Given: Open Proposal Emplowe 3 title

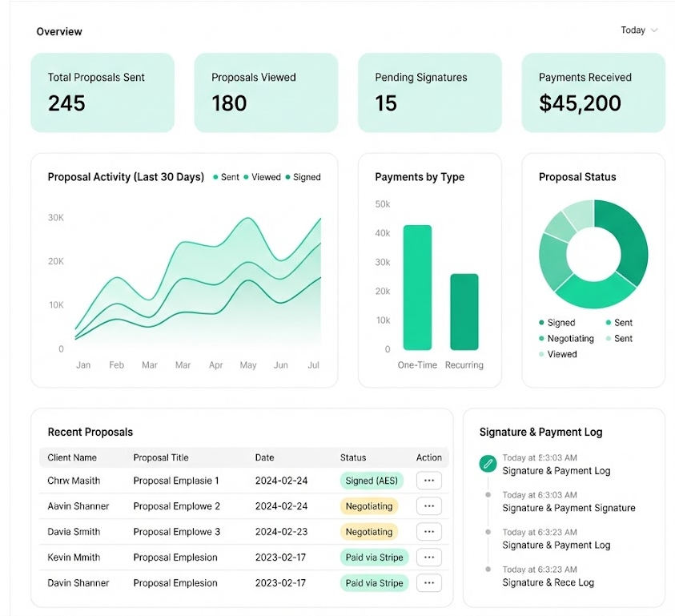Looking at the screenshot, I should click(176, 532).
